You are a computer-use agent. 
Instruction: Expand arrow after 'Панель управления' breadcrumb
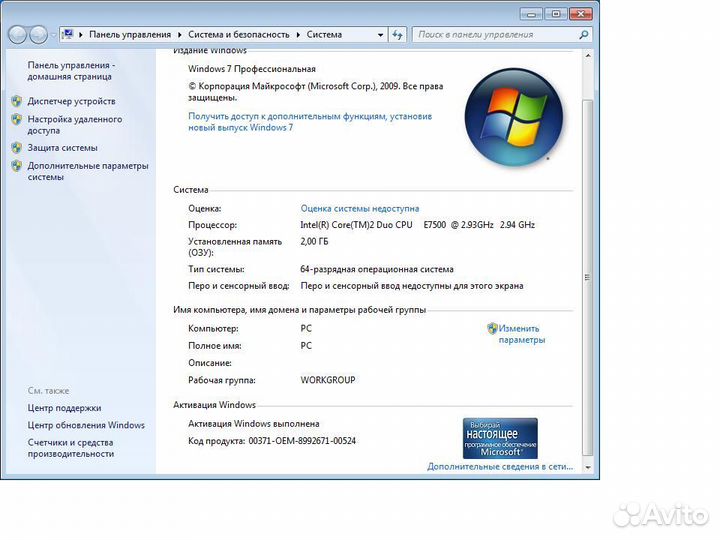click(179, 35)
